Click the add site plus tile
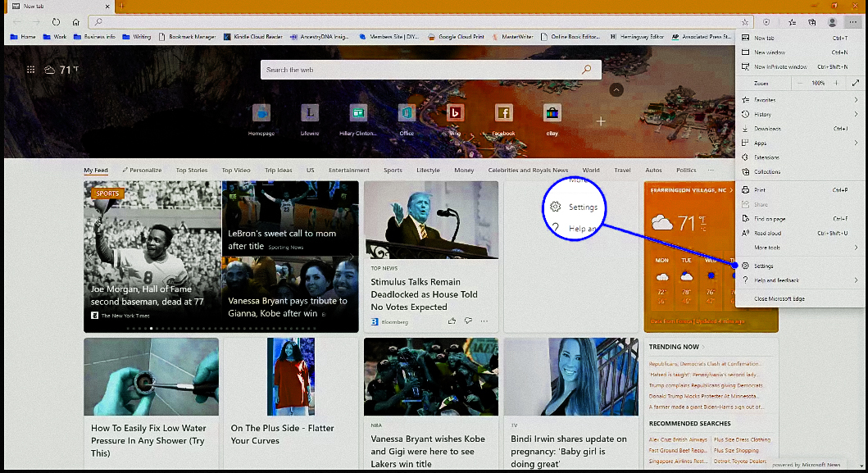This screenshot has width=868, height=473. pyautogui.click(x=601, y=121)
